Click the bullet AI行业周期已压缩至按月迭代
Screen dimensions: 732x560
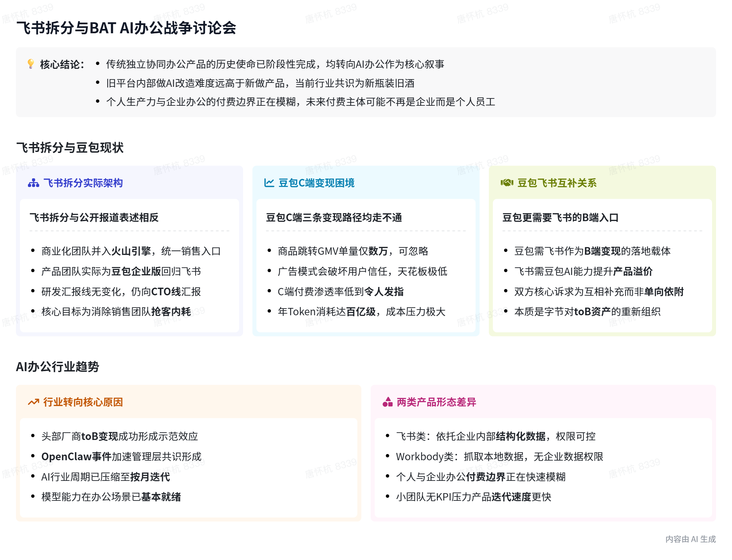pos(106,477)
